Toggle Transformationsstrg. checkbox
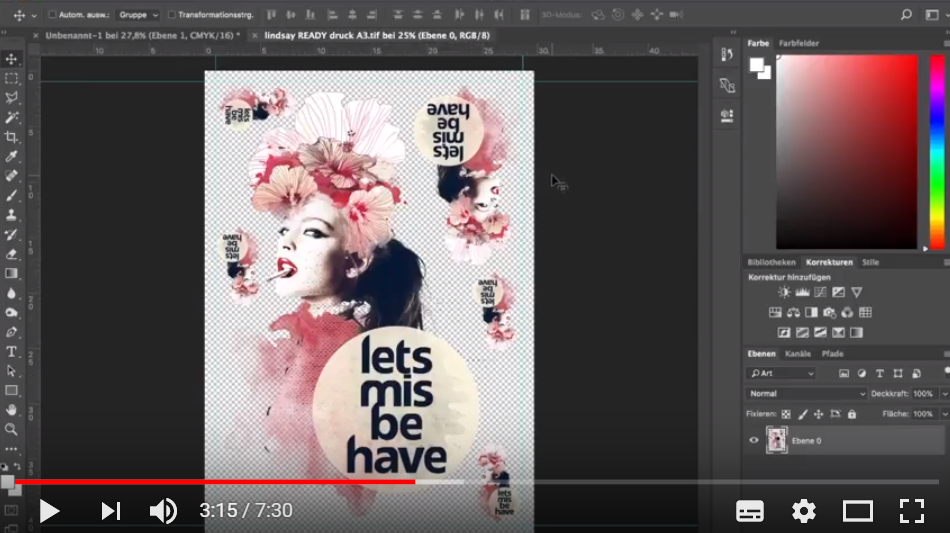 pos(171,15)
